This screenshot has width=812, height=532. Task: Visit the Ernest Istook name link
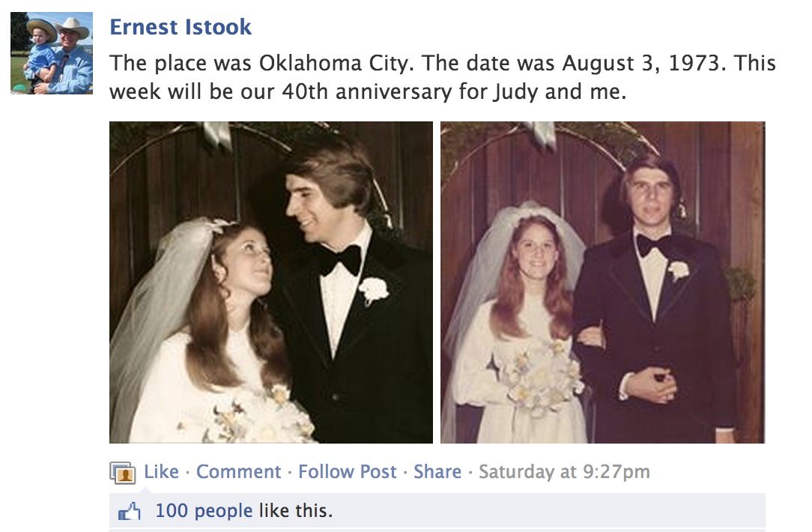(181, 27)
